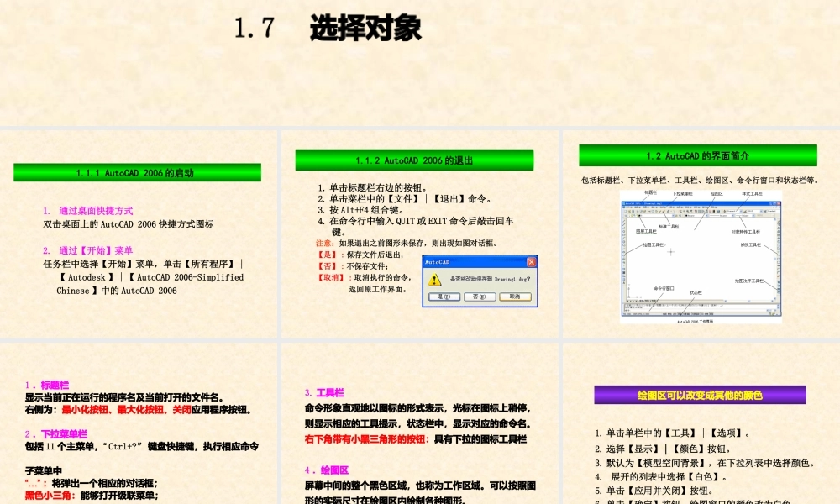The image size is (840, 504).
Task: Click the step 2. 选择【显示】|【颜色】按钮
Action: (x=663, y=449)
